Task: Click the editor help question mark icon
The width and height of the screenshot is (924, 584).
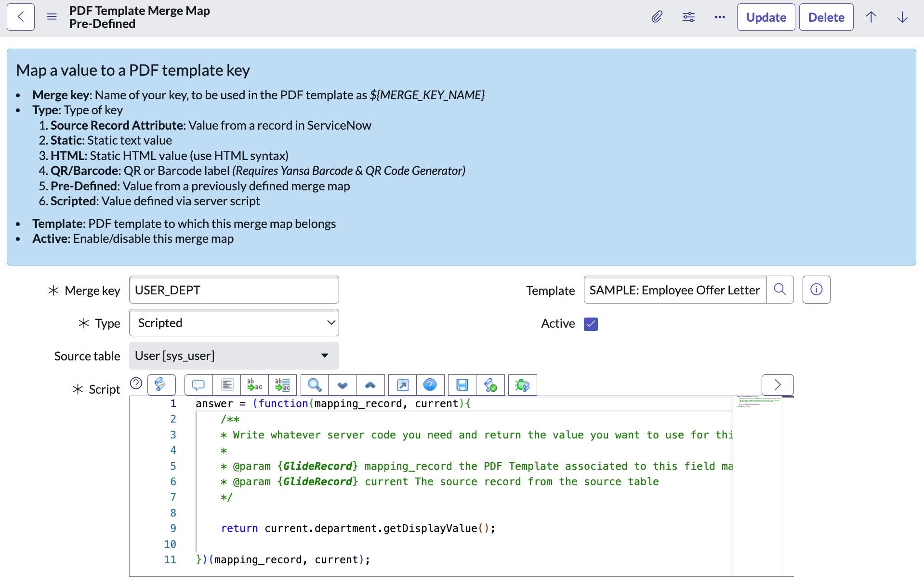Action: pyautogui.click(x=430, y=385)
